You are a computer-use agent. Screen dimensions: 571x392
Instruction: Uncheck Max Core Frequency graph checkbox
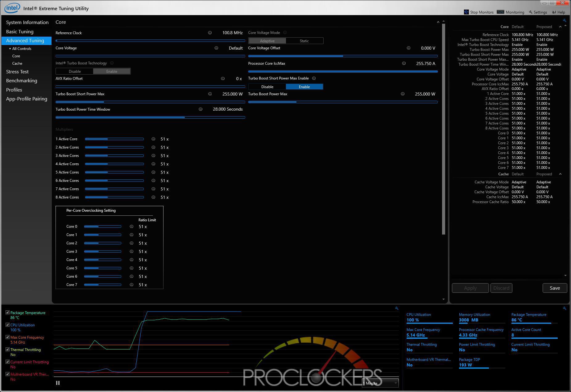[x=8, y=337]
